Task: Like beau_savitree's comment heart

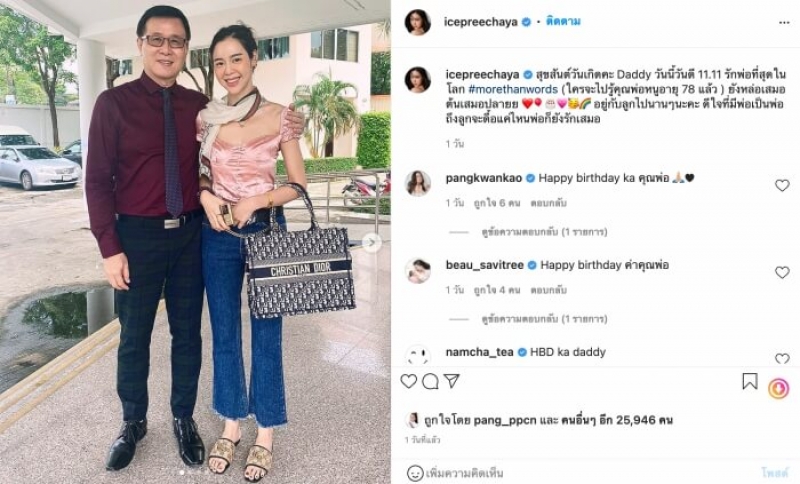Action: point(782,272)
